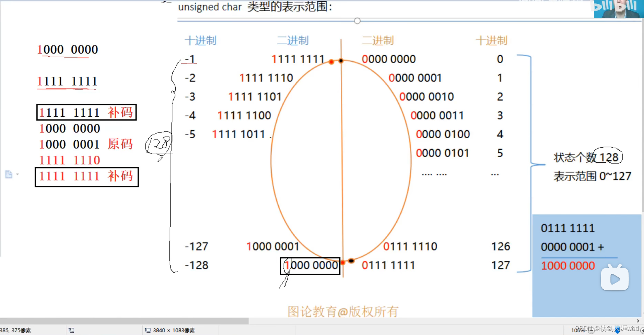Click the horizontal scrollbar thumb
Image resolution: width=644 pixels, height=335 pixels.
[x=124, y=321]
